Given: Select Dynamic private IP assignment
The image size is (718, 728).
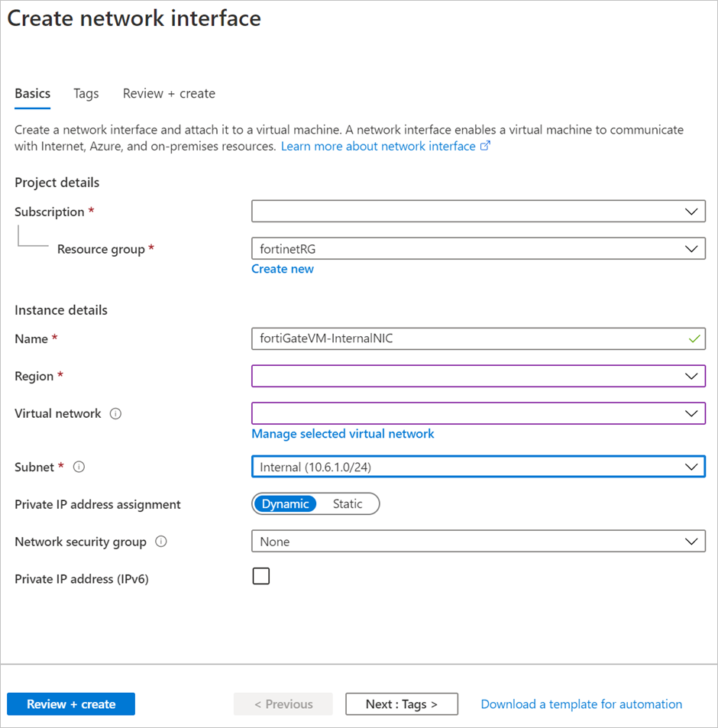Looking at the screenshot, I should (x=285, y=504).
